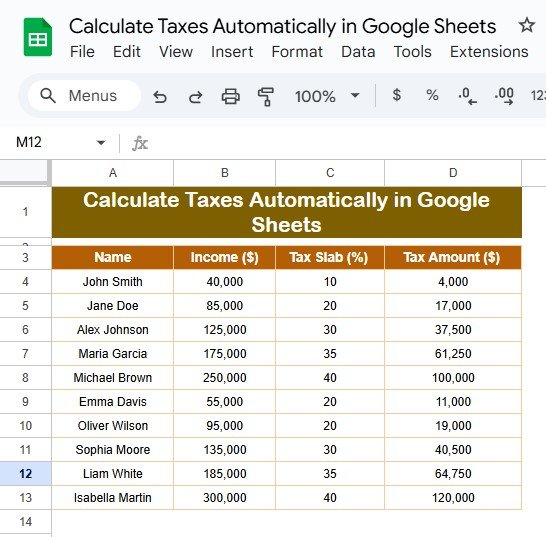Click the Isabella Martin cell
Screen dimensions: 546x537
pyautogui.click(x=112, y=498)
